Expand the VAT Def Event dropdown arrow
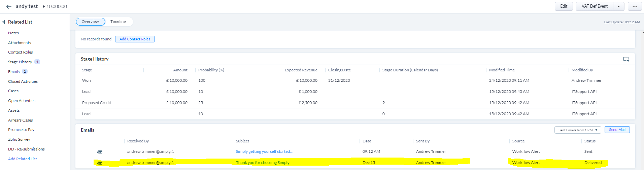 click(618, 6)
